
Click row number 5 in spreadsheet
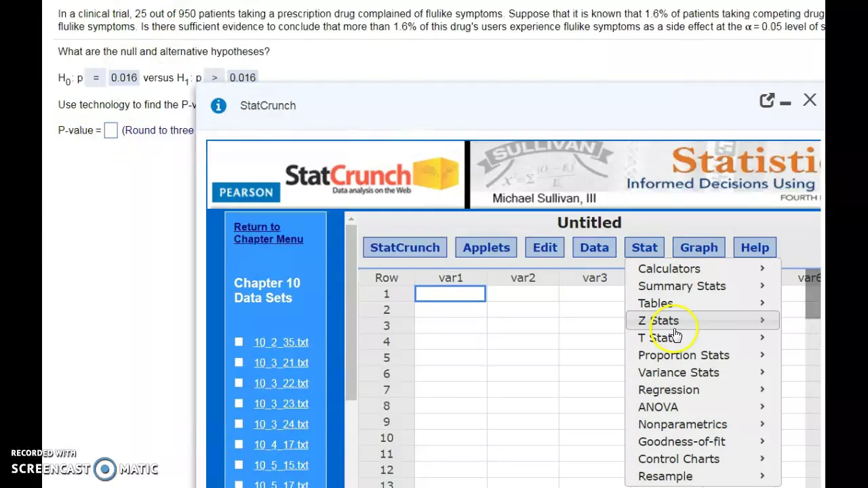[x=387, y=358]
